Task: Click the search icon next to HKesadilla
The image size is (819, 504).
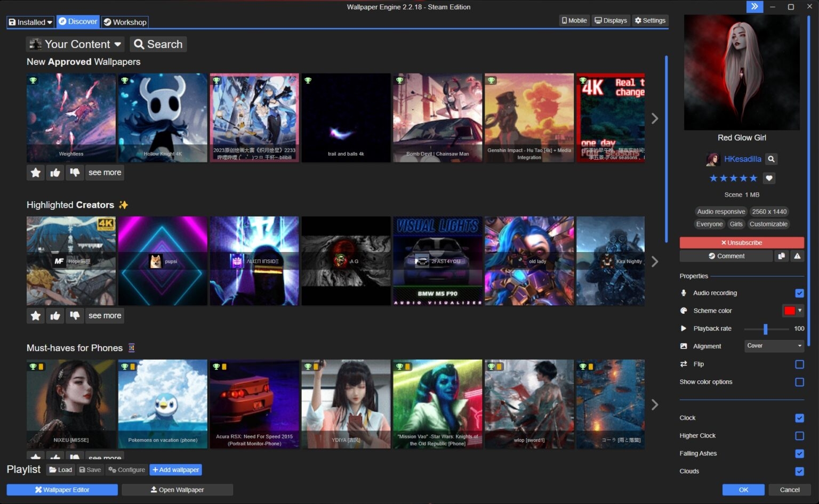Action: 771,159
